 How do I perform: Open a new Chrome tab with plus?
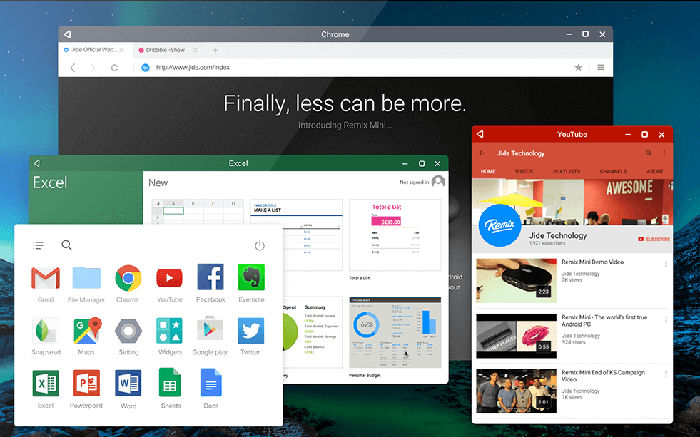click(x=216, y=50)
